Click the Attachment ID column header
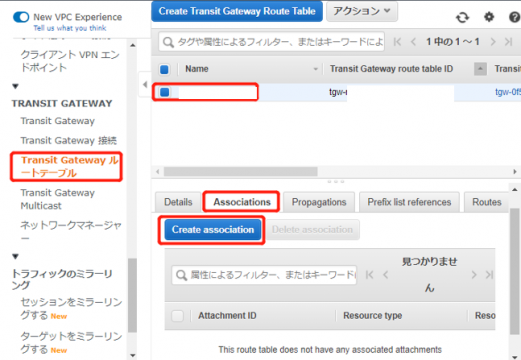This screenshot has width=521, height=360. point(227,316)
